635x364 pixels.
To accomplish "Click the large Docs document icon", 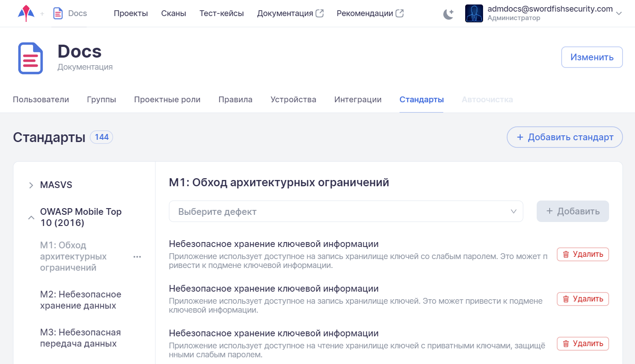I will [30, 58].
